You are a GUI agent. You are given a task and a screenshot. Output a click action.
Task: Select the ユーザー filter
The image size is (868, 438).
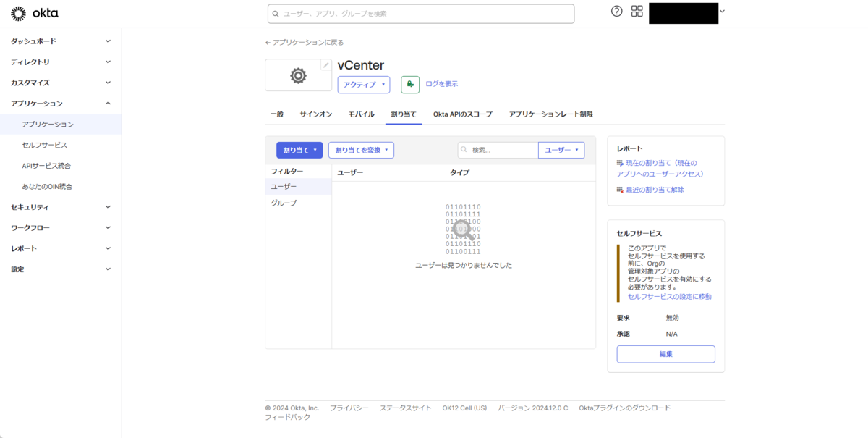299,187
